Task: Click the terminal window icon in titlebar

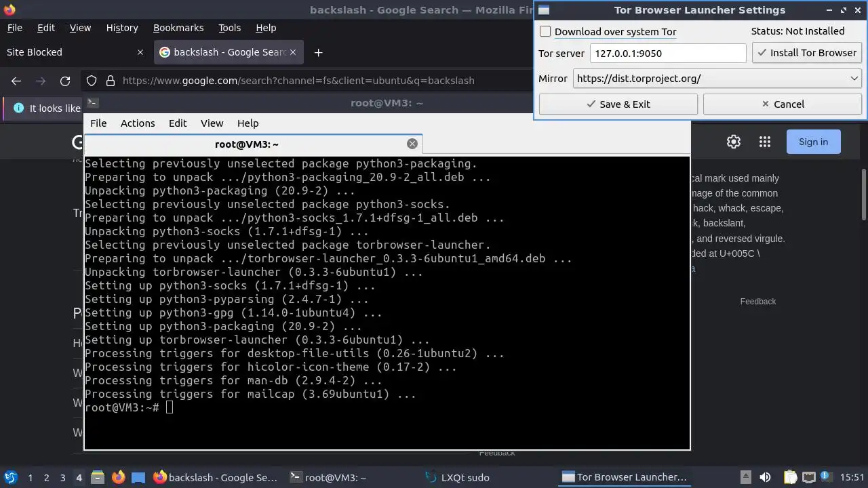Action: (x=93, y=103)
